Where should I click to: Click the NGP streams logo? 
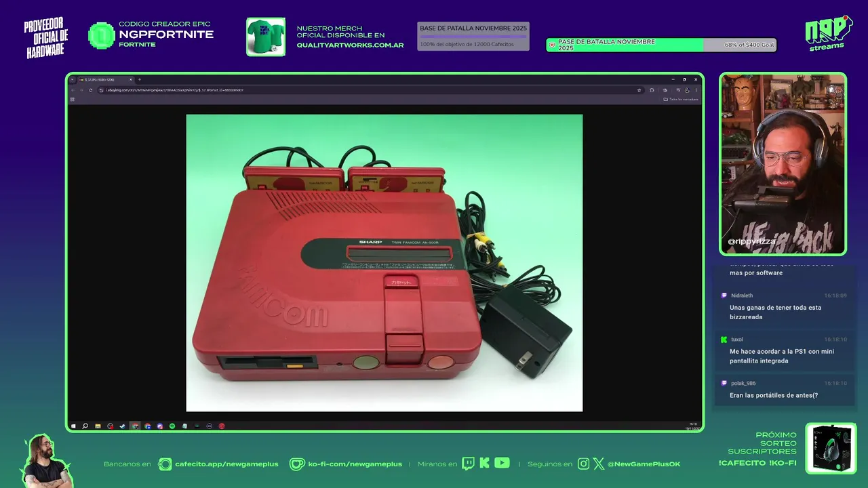coord(828,33)
